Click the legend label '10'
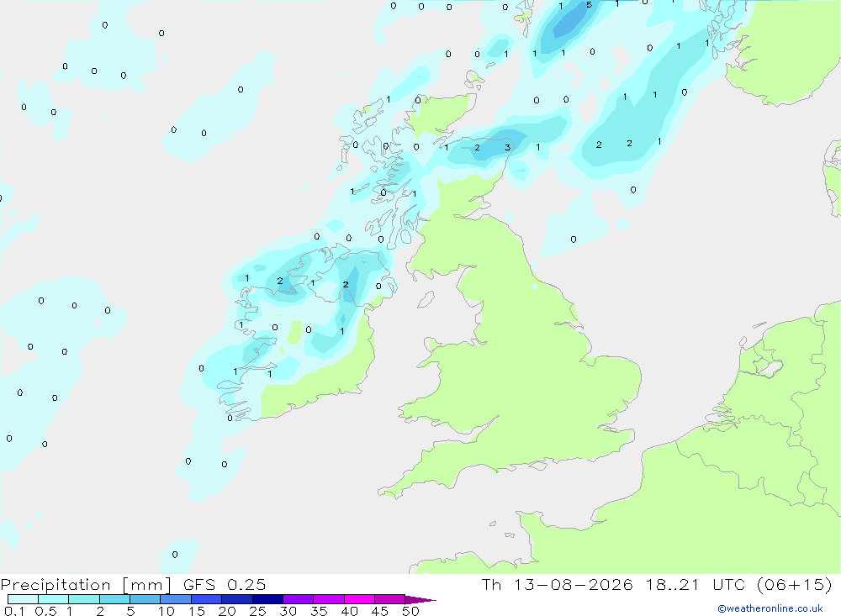Viewport: 841px width, 616px height. point(166,611)
